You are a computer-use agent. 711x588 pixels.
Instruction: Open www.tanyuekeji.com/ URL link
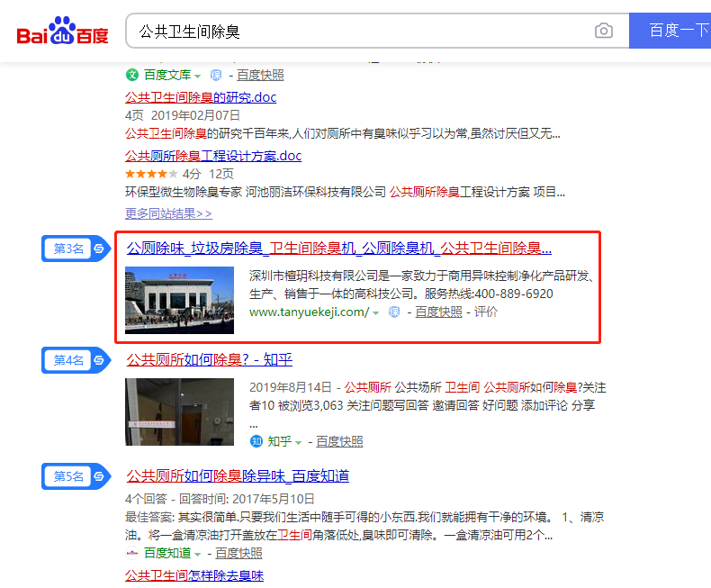coord(310,312)
